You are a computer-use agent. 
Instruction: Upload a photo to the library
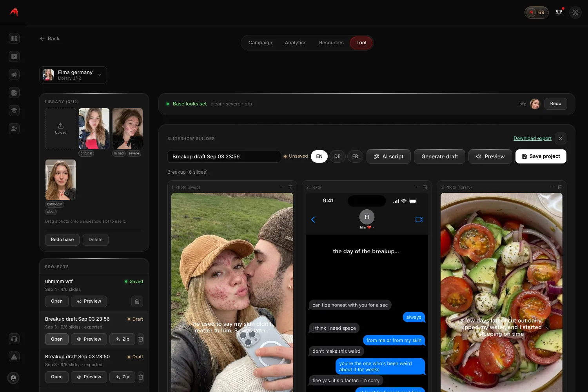click(61, 129)
